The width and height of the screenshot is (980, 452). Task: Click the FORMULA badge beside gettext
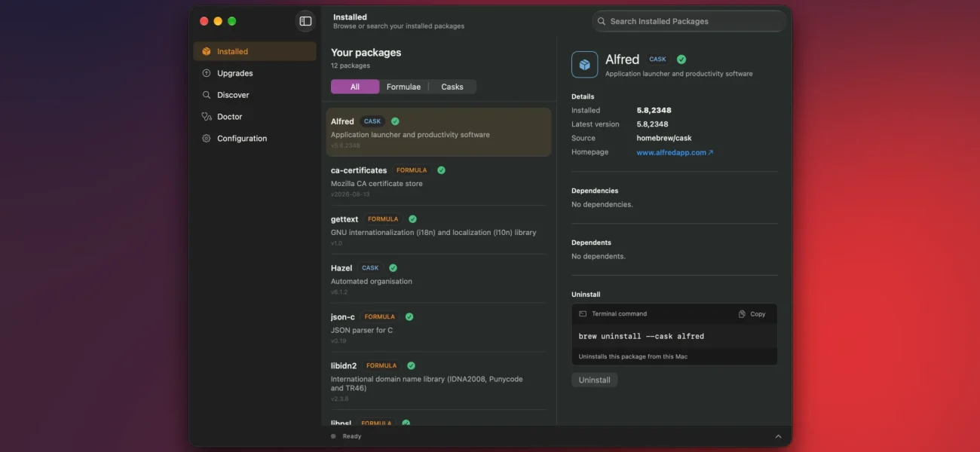click(383, 219)
